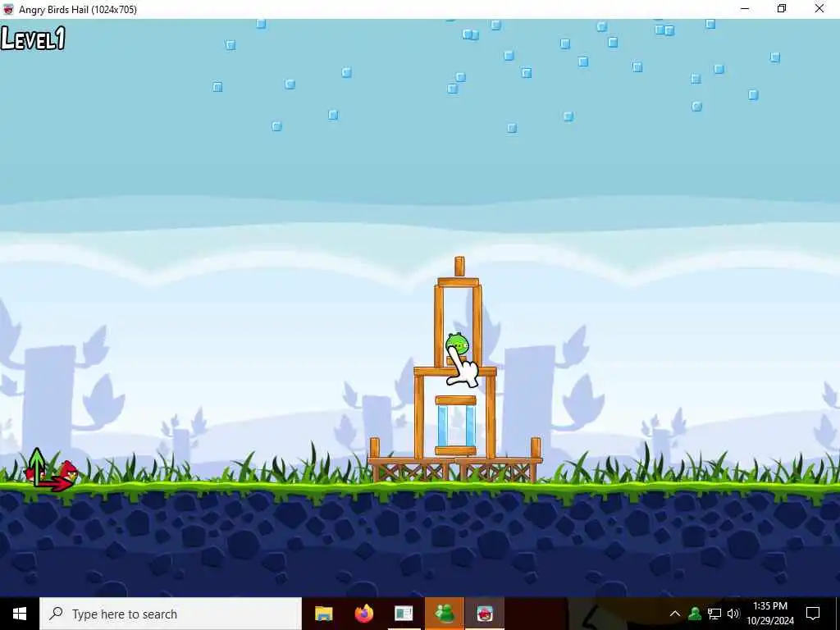
Task: Click the Level1 label
Action: click(x=33, y=39)
